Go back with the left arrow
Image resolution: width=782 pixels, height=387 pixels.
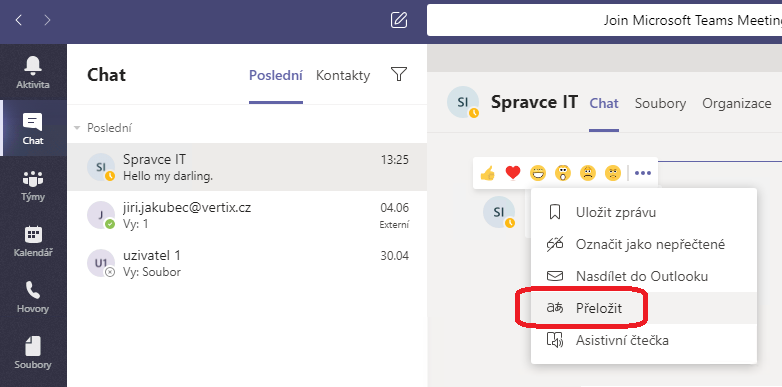click(19, 20)
